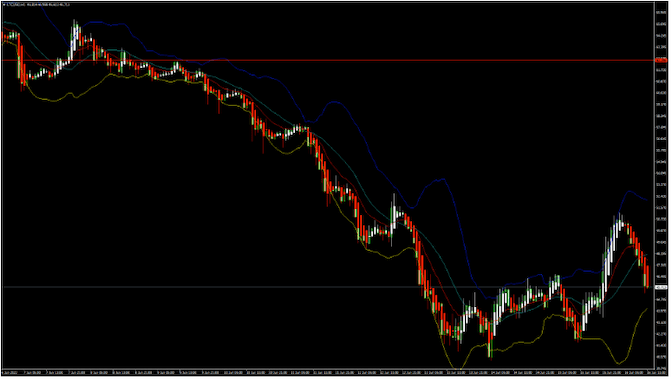This screenshot has width=672, height=380.
Task: Click the gray current price label on scale
Action: click(661, 287)
